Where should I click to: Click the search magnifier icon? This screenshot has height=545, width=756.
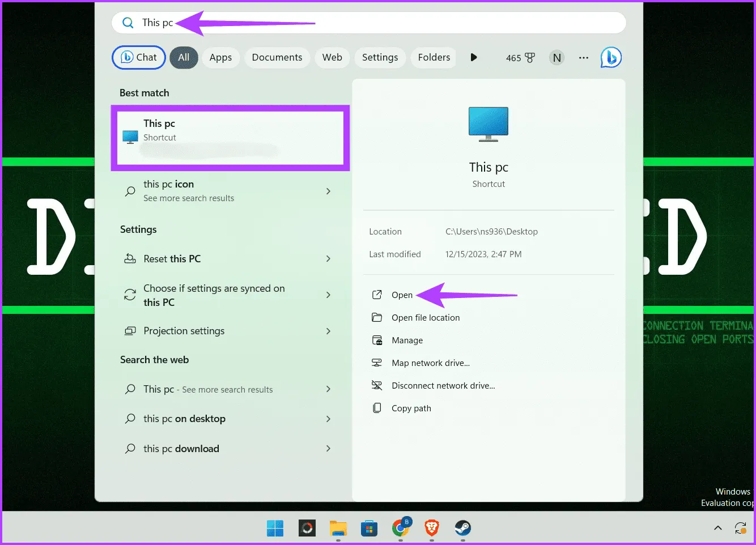[128, 23]
